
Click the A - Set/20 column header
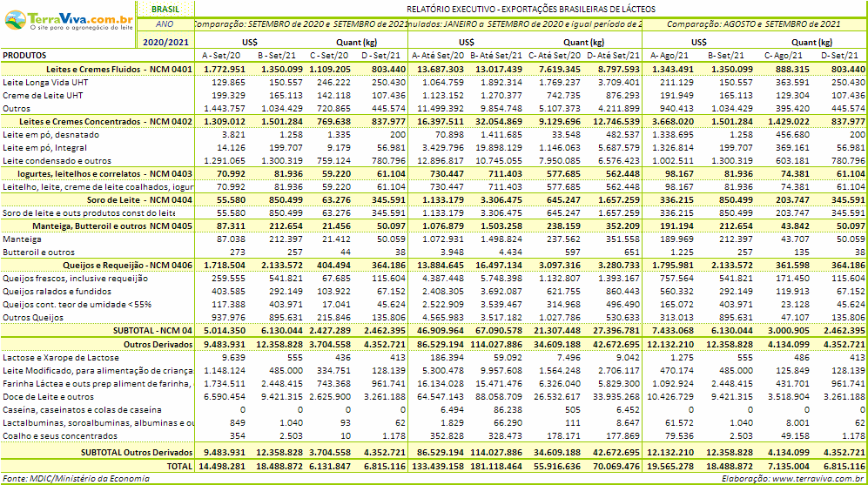(221, 56)
